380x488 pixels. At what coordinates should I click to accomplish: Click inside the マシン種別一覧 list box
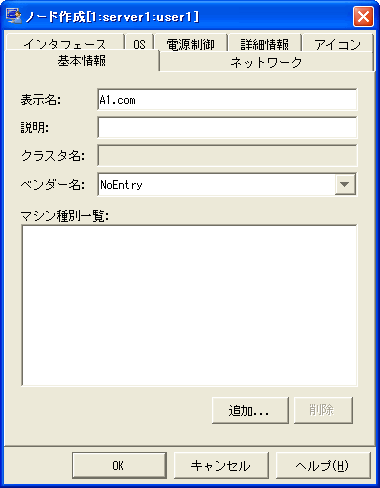click(x=189, y=306)
